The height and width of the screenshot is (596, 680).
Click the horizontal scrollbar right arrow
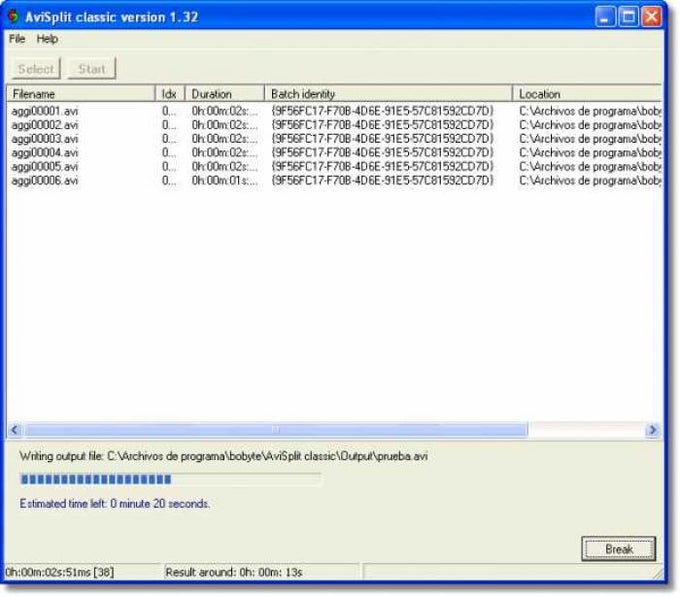pos(652,430)
